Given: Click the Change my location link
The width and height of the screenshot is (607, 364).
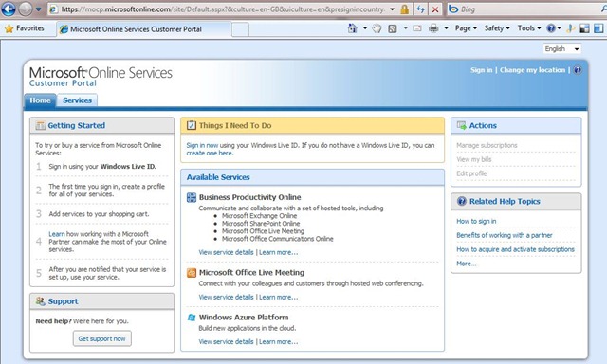Looking at the screenshot, I should click(x=532, y=70).
